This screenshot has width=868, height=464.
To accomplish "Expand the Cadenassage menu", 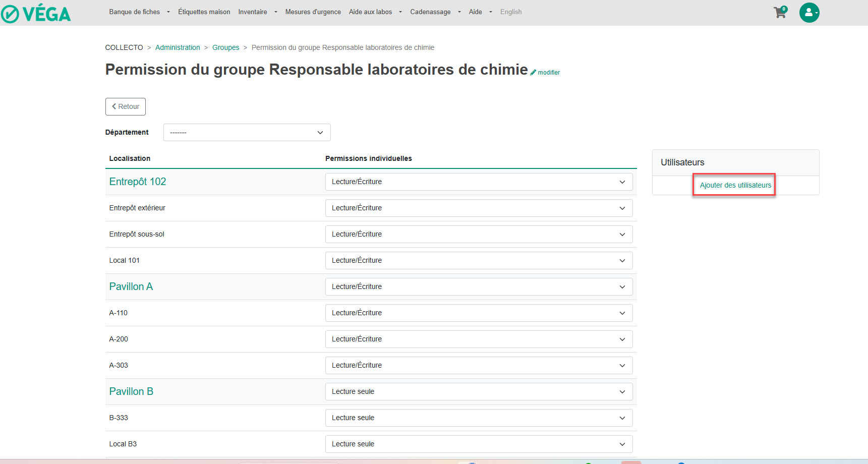I will coord(435,12).
